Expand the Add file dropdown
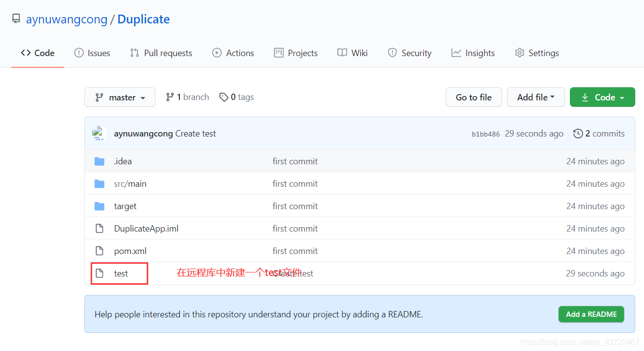Viewport: 644px width, 351px height. click(536, 97)
